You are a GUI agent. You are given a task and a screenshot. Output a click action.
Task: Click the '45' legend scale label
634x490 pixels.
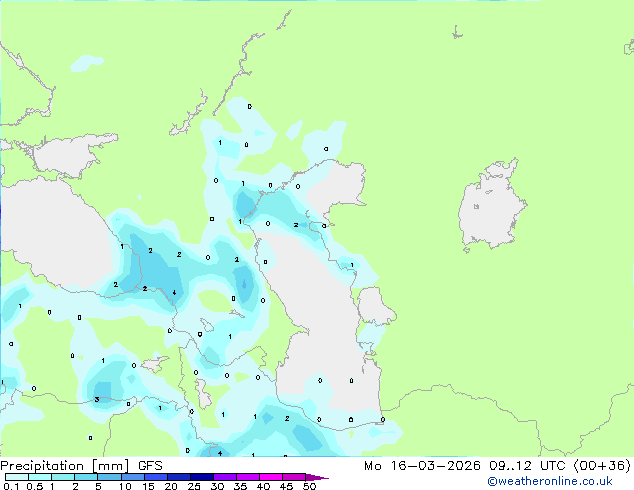pos(286,486)
